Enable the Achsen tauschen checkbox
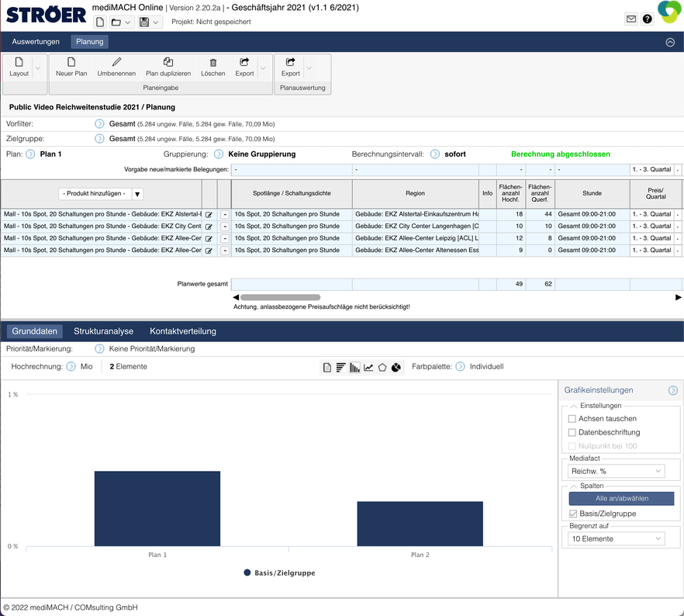This screenshot has width=684, height=616. [572, 419]
